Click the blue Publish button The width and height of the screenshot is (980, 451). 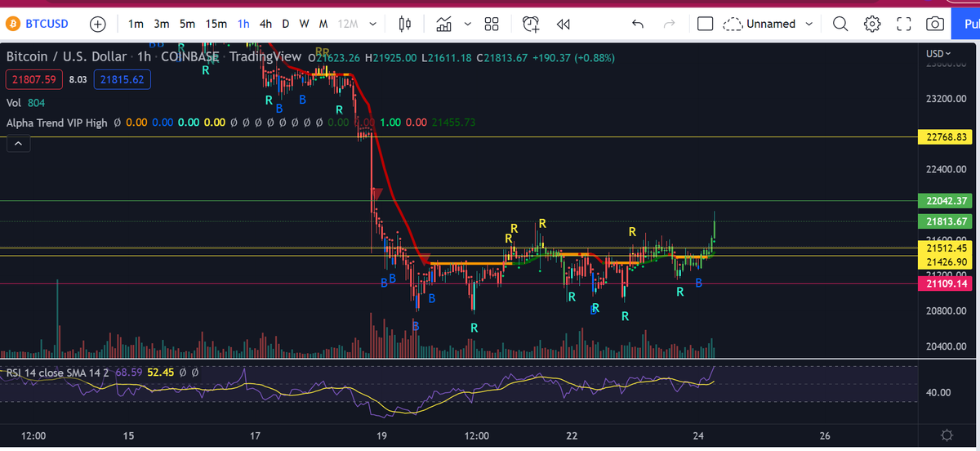tap(966, 24)
